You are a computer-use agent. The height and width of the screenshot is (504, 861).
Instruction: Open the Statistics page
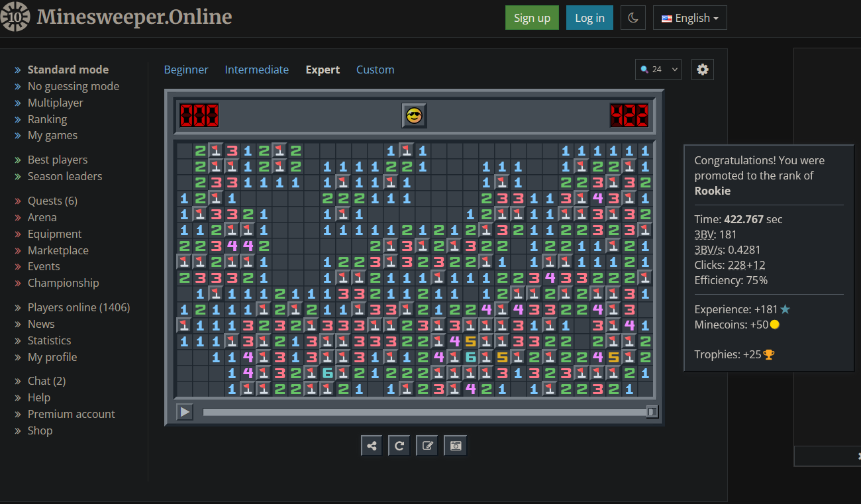49,340
